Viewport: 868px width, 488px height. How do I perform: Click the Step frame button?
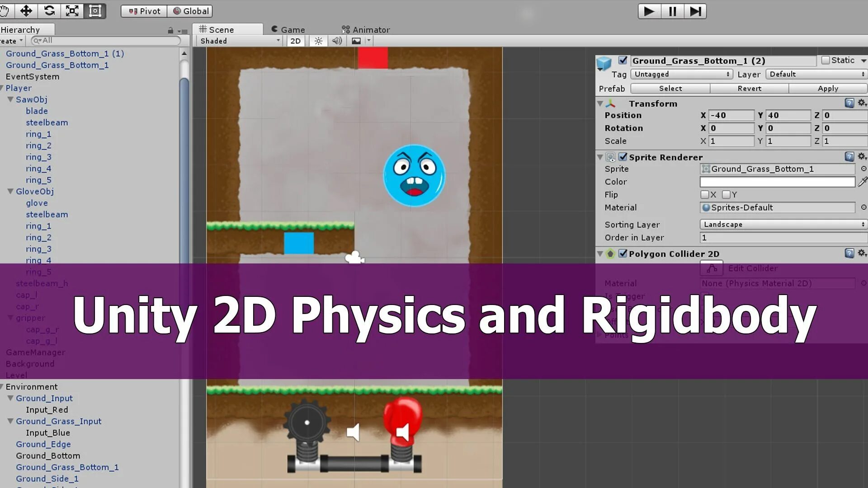point(695,11)
